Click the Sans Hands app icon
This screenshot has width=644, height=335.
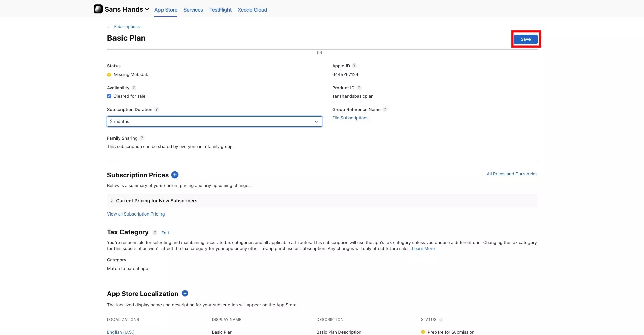(98, 9)
